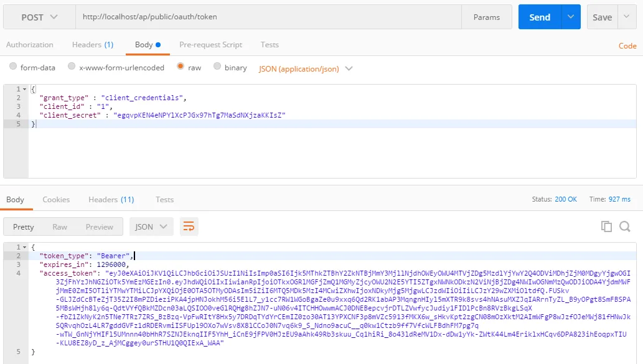The width and height of the screenshot is (643, 364).
Task: Click the copy response to clipboard icon
Action: pyautogui.click(x=606, y=226)
